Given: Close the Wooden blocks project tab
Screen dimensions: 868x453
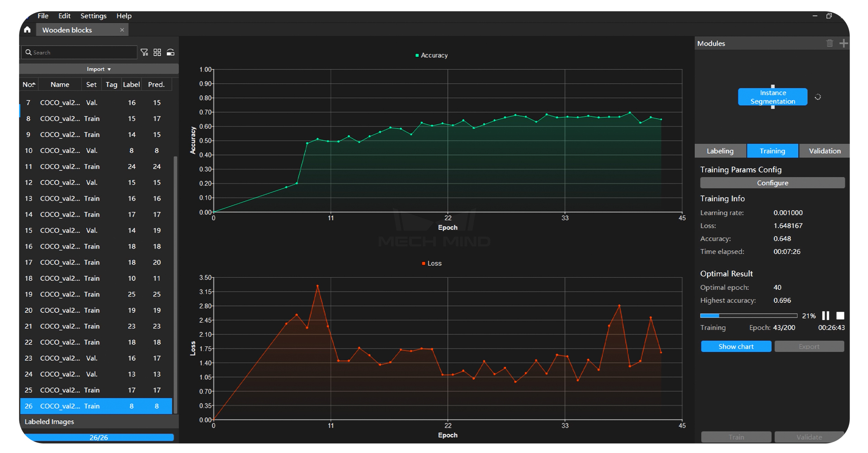Looking at the screenshot, I should coord(122,30).
